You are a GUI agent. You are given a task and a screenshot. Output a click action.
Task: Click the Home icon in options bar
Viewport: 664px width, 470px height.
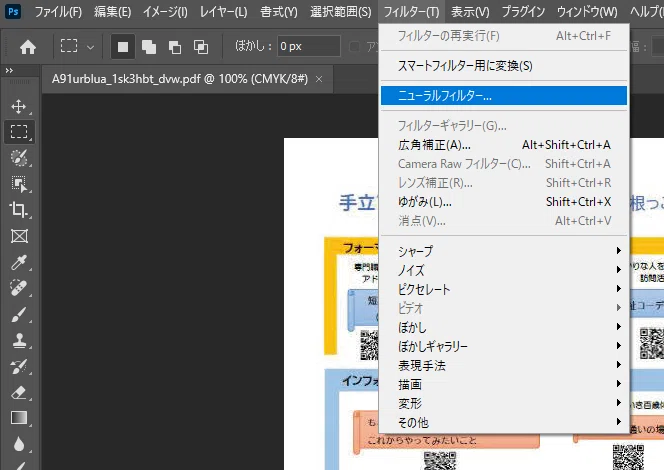(28, 47)
